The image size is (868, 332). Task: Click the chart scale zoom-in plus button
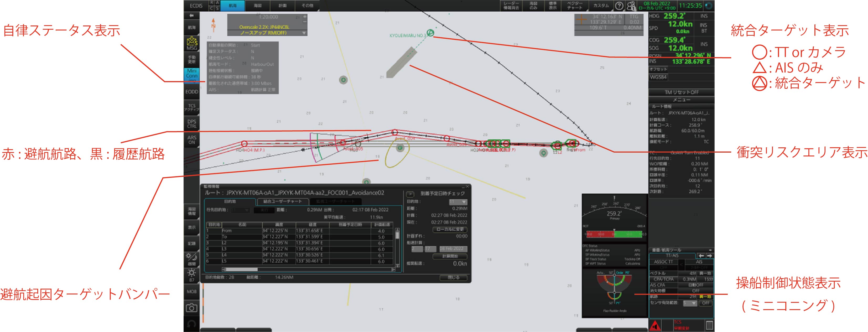tap(305, 17)
